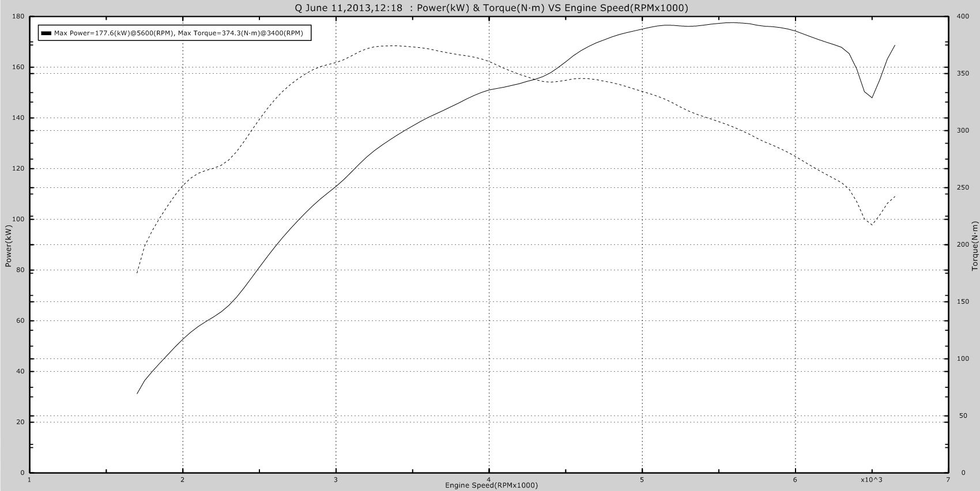Click where solid and dashed curves cross

pos(538,79)
